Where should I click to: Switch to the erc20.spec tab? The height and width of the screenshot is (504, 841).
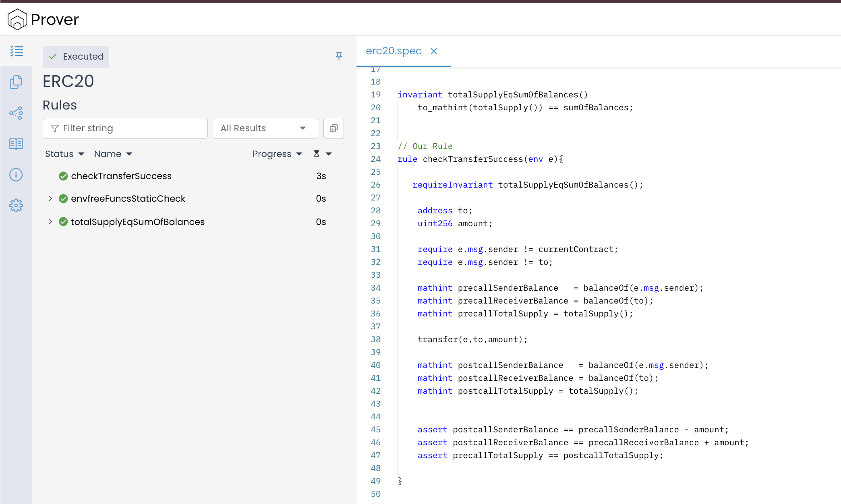(394, 51)
